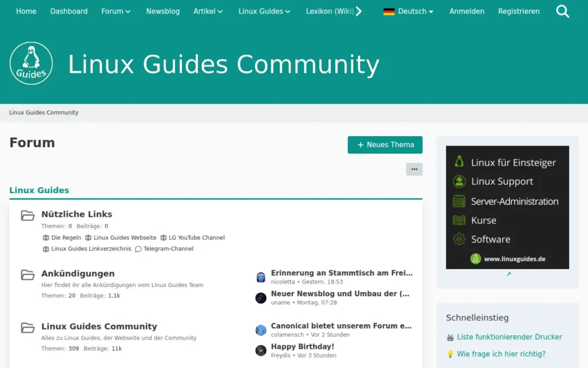Click the globe icon beside LG YouTube Channel
Viewport: 588px width, 368px height.
pyautogui.click(x=164, y=237)
